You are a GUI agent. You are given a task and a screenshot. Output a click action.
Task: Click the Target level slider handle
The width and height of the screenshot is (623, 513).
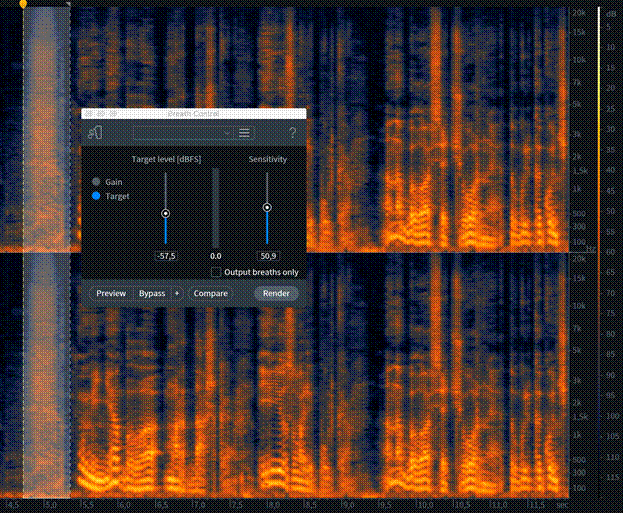[x=166, y=213]
